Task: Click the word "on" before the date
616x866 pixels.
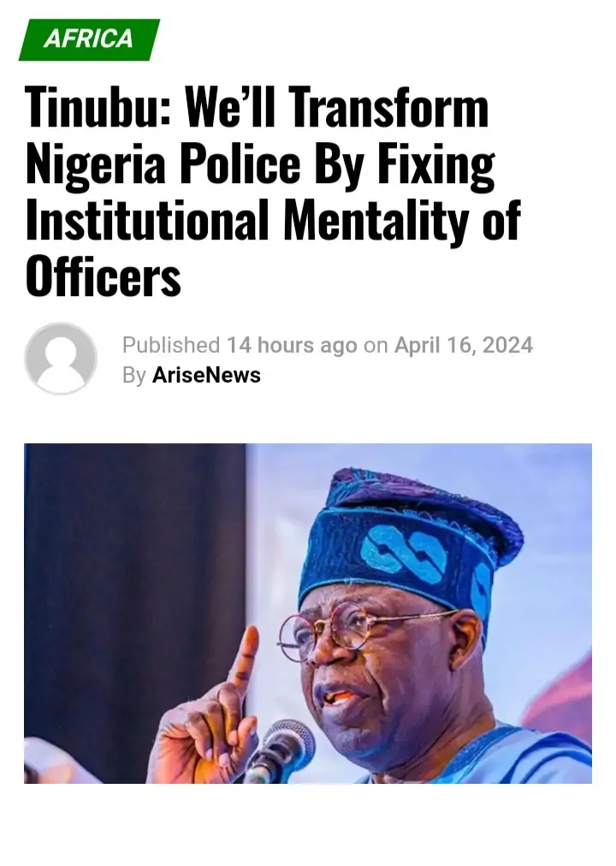Action: click(x=376, y=346)
